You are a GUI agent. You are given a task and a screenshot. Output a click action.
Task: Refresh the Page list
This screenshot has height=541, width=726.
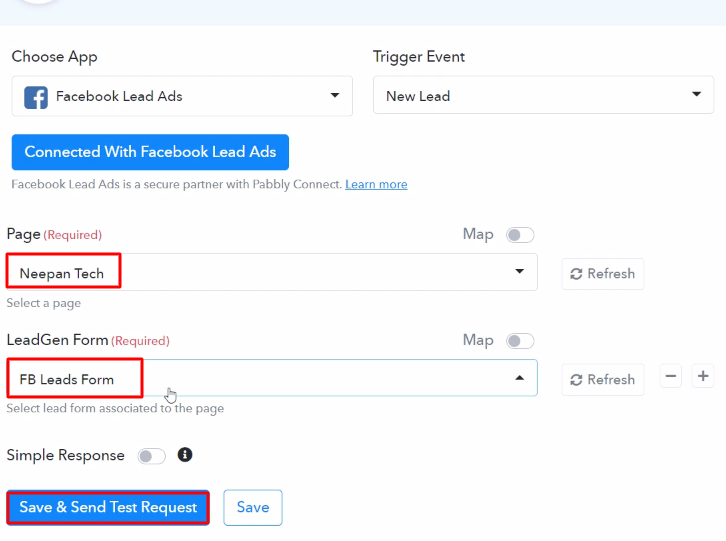pyautogui.click(x=602, y=274)
